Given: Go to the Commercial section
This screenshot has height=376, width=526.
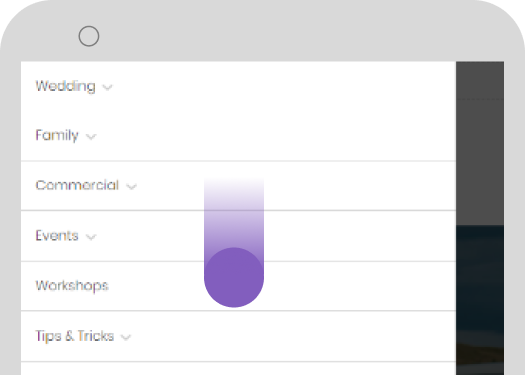Looking at the screenshot, I should (77, 185).
